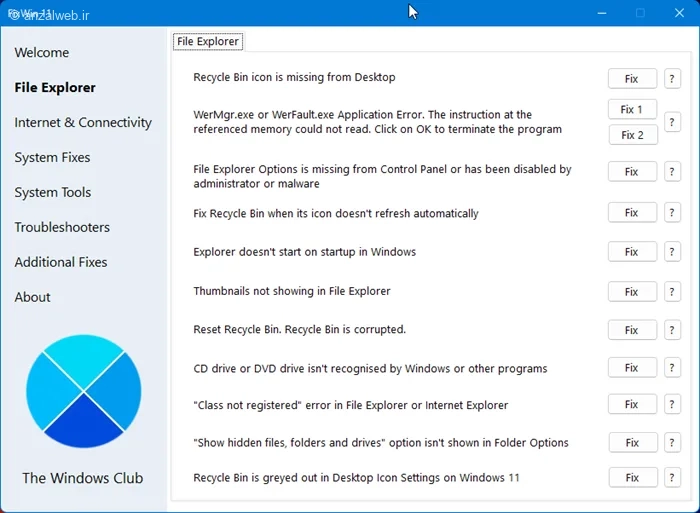Viewport: 700px width, 513px height.
Task: Go to the Welcome section
Action: 42,53
